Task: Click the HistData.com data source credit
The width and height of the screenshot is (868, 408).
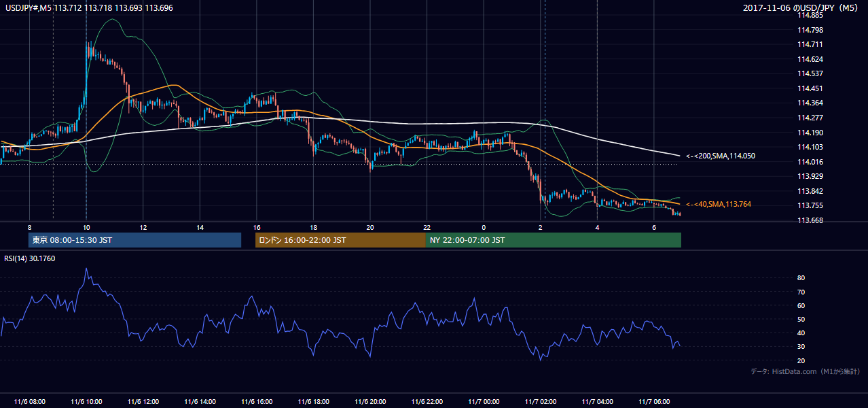Action: point(806,371)
